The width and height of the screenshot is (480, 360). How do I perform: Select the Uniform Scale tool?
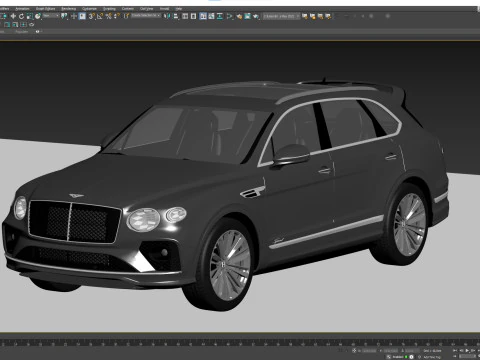click(x=30, y=16)
